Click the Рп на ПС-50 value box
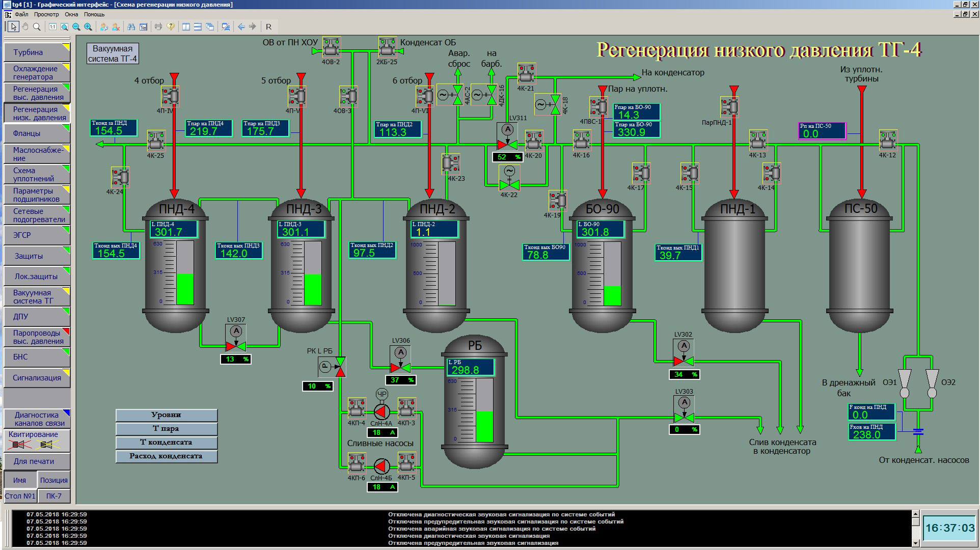Image resolution: width=980 pixels, height=550 pixels. [x=822, y=131]
